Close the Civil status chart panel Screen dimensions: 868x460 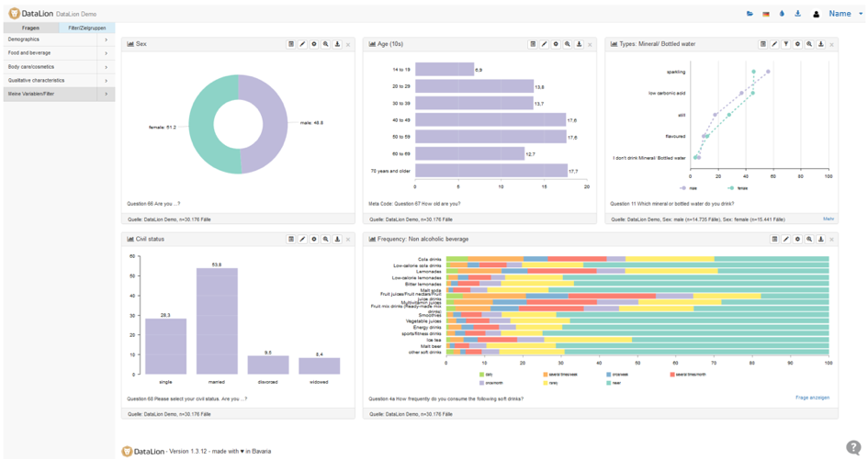tap(348, 241)
